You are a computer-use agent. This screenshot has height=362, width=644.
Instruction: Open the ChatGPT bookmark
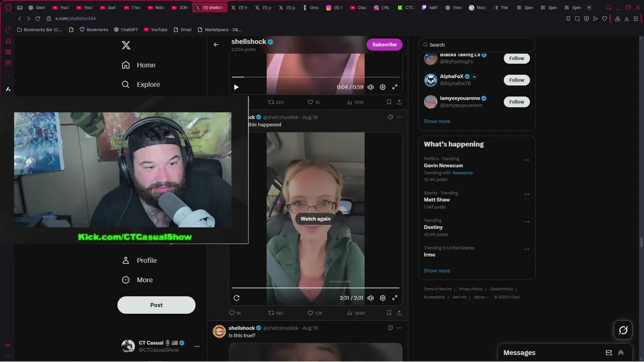pyautogui.click(x=126, y=30)
